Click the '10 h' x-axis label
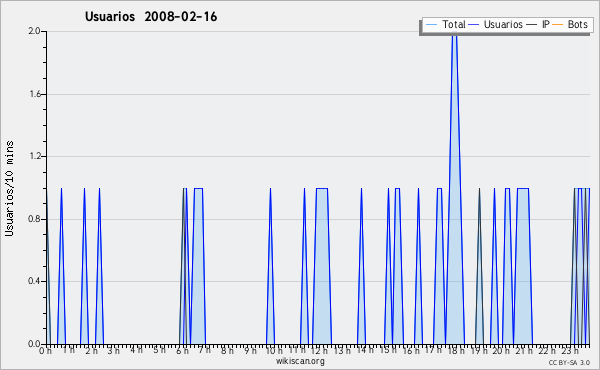 point(274,351)
